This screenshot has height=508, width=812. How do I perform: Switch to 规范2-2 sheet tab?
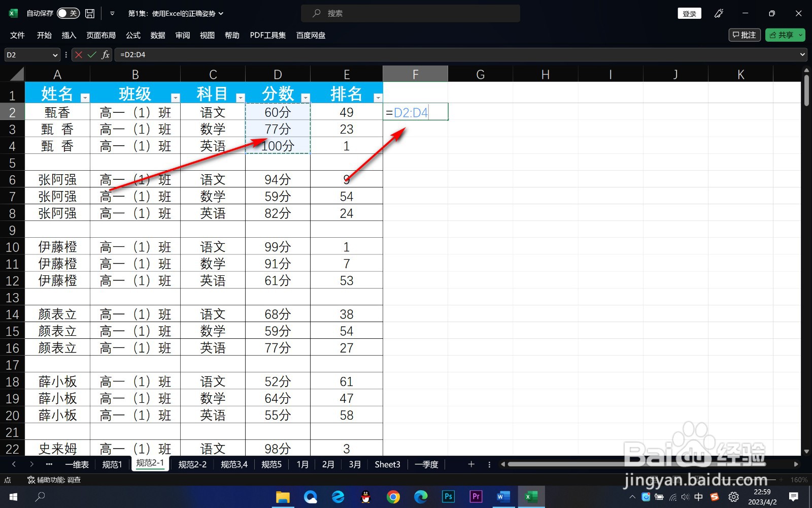192,464
